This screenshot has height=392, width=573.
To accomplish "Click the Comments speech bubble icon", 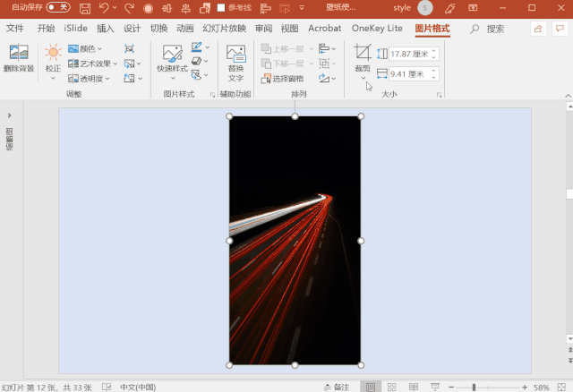I will 560,29.
